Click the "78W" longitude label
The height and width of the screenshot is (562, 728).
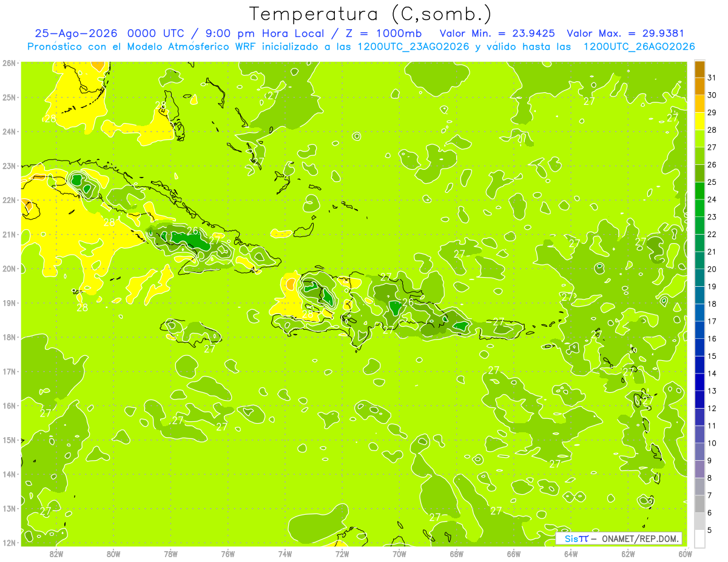click(x=170, y=554)
